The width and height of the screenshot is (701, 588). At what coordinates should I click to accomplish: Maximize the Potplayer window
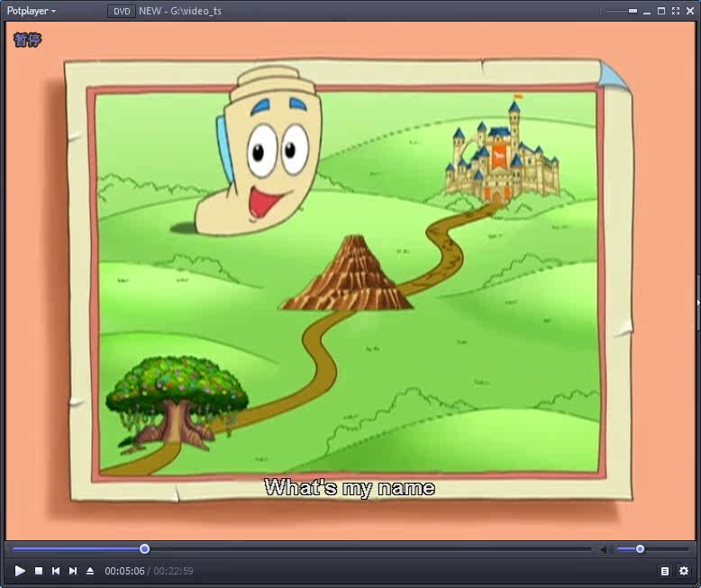coord(661,11)
